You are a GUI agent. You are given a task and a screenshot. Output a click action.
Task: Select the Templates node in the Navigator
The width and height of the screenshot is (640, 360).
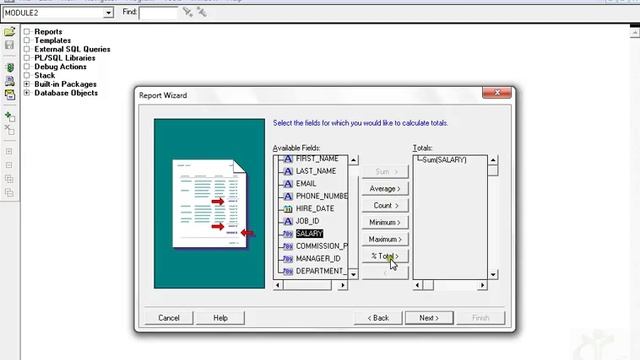[x=53, y=40]
